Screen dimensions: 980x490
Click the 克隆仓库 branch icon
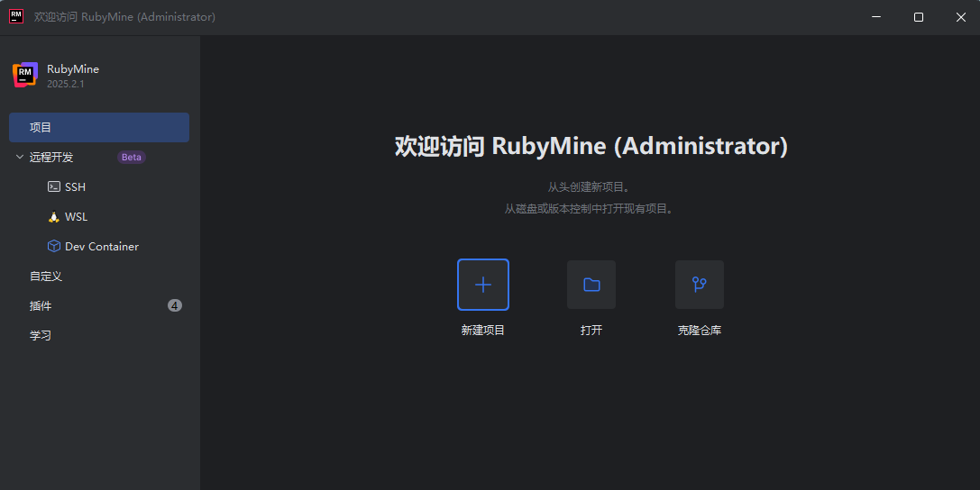tap(699, 285)
